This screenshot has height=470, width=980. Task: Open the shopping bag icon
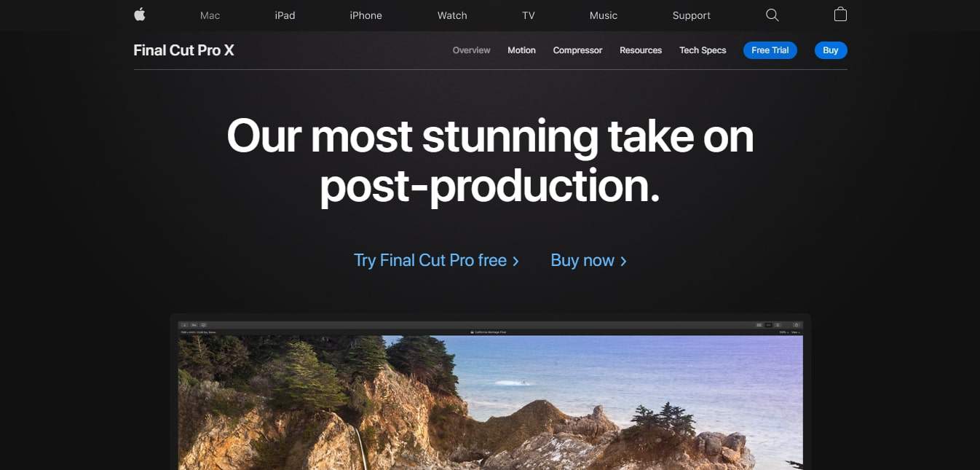pos(840,15)
